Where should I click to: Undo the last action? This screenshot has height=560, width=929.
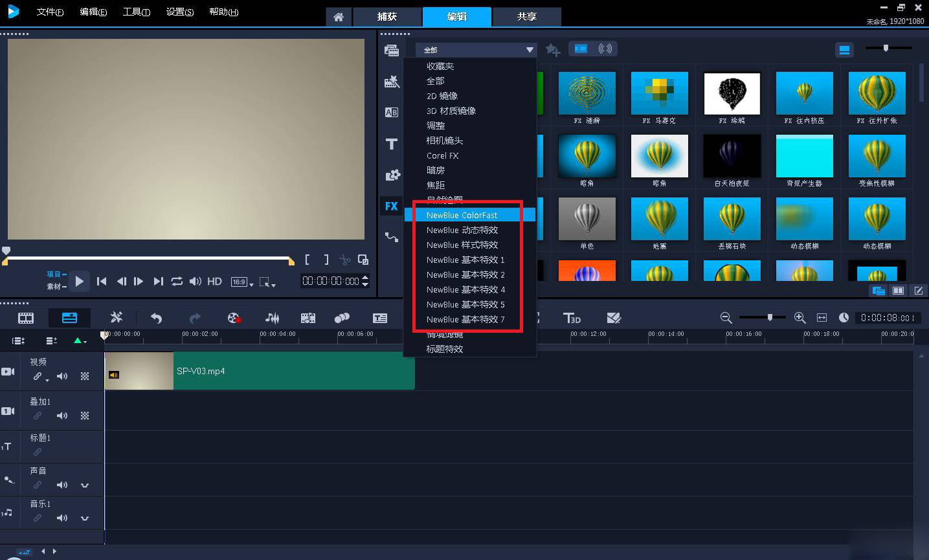[x=156, y=318]
